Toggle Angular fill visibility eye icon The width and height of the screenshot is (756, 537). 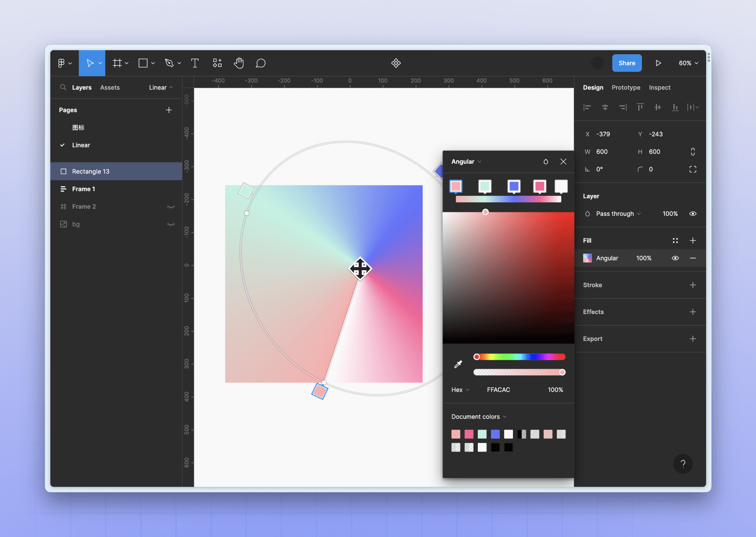click(x=675, y=258)
